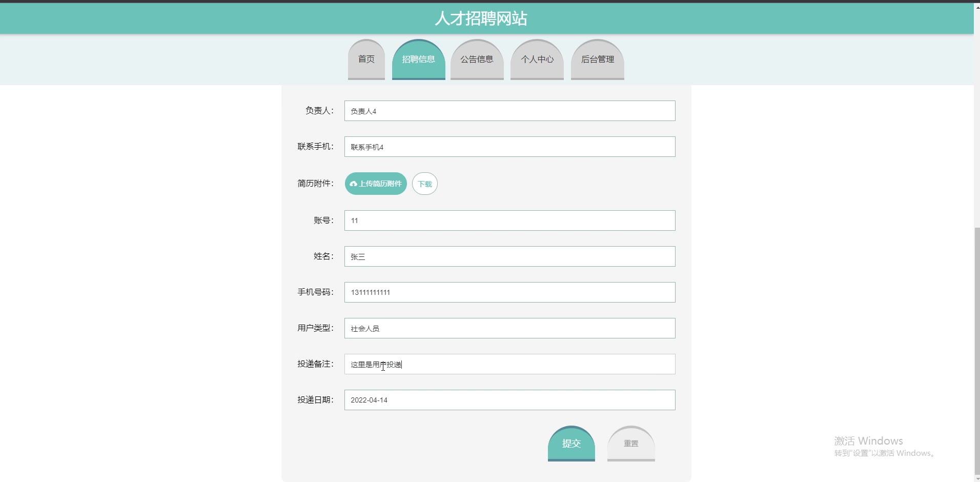Reset the form with 重置

pyautogui.click(x=631, y=444)
